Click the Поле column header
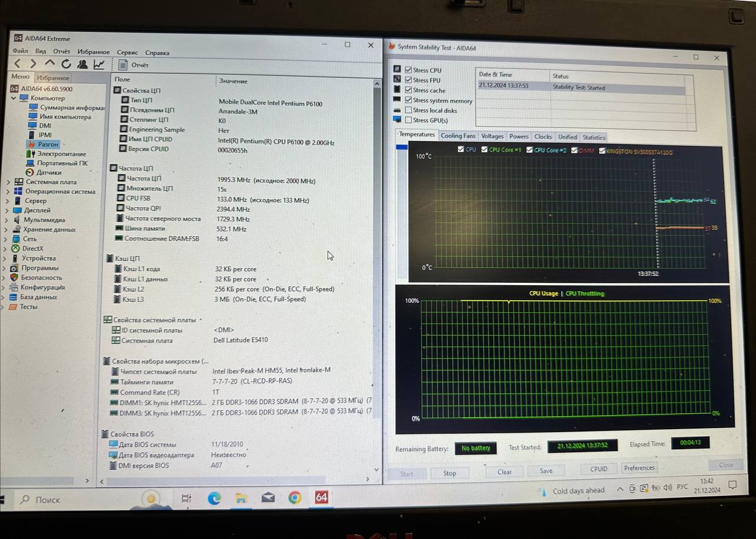756x539 pixels. pyautogui.click(x=122, y=79)
